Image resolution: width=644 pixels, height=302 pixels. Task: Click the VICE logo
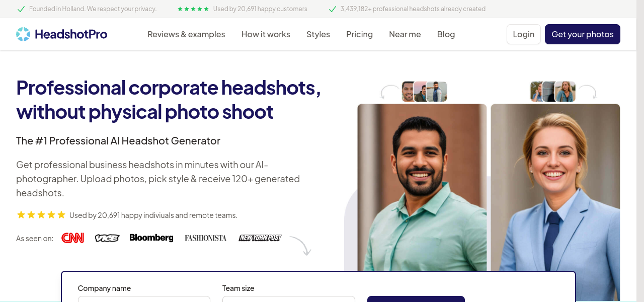coord(107,238)
